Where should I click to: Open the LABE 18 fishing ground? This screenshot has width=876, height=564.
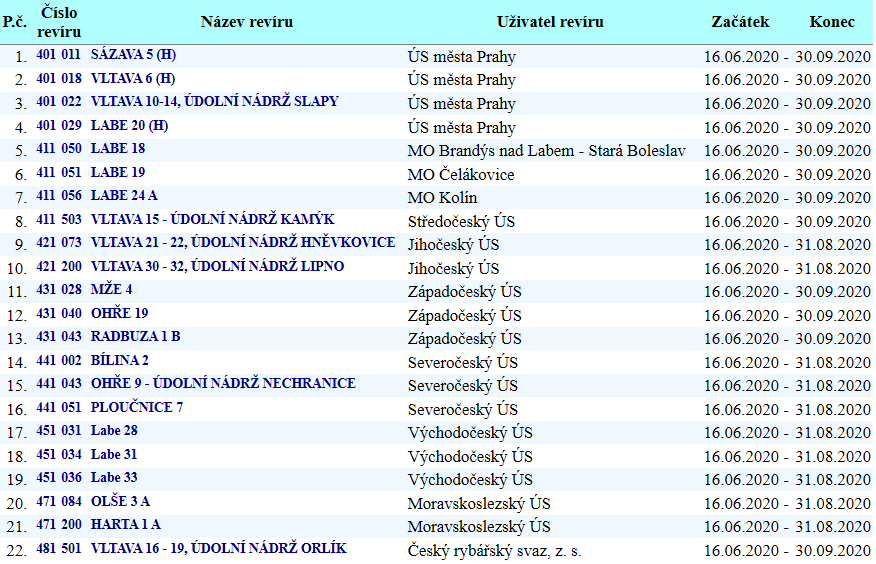click(118, 148)
